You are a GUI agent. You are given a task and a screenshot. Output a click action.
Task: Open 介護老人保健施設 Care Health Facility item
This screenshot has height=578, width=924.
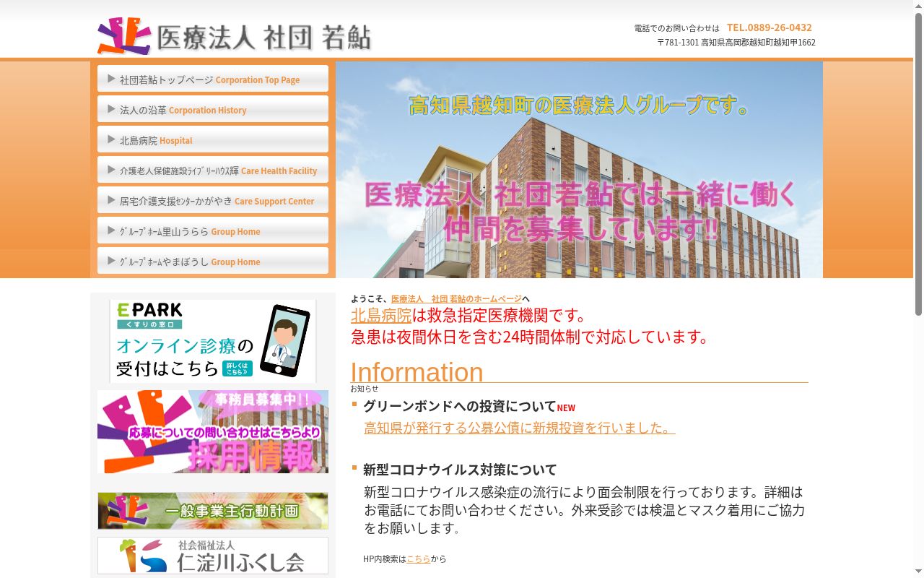coord(213,171)
